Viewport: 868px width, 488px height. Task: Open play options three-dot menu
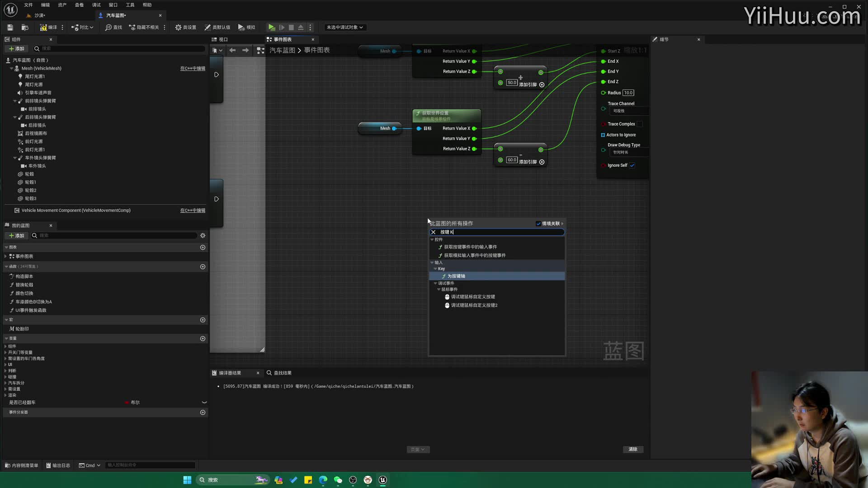pos(310,28)
